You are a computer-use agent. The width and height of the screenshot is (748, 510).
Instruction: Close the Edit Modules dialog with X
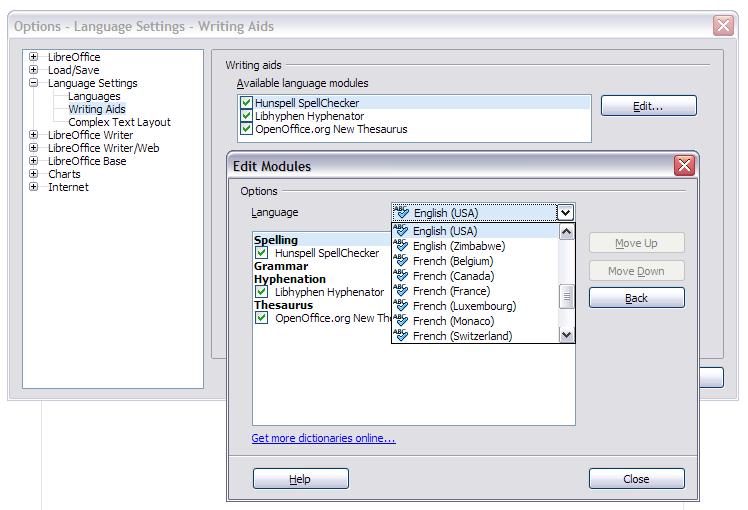tap(684, 166)
